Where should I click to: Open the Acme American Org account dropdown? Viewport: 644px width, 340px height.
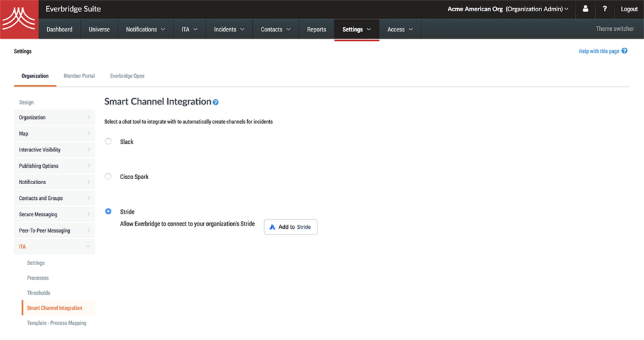(x=508, y=9)
